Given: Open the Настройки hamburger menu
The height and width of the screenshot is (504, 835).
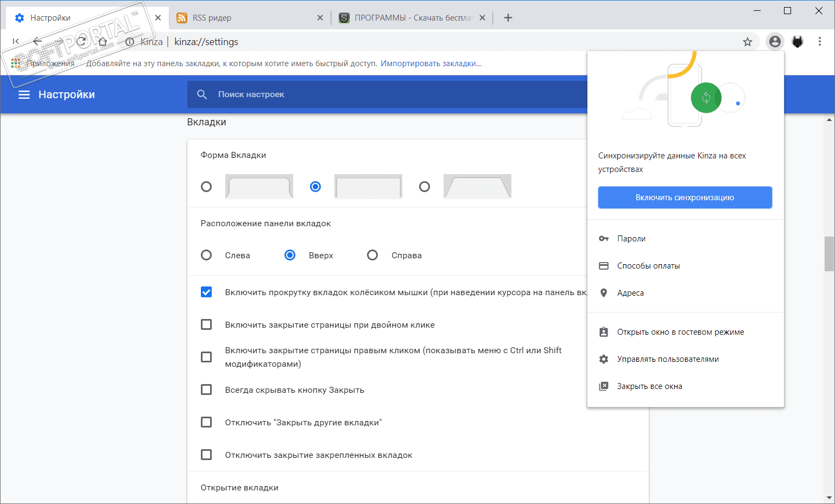Looking at the screenshot, I should [24, 94].
